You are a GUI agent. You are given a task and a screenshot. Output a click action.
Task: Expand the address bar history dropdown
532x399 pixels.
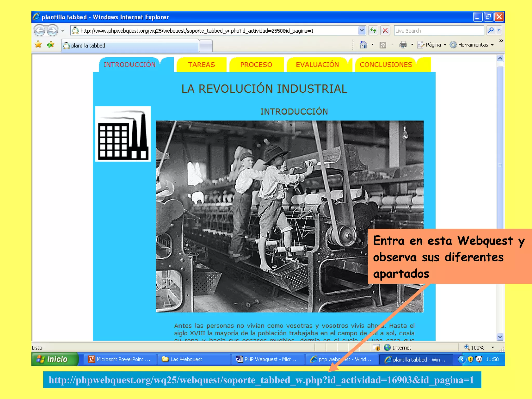pos(362,31)
